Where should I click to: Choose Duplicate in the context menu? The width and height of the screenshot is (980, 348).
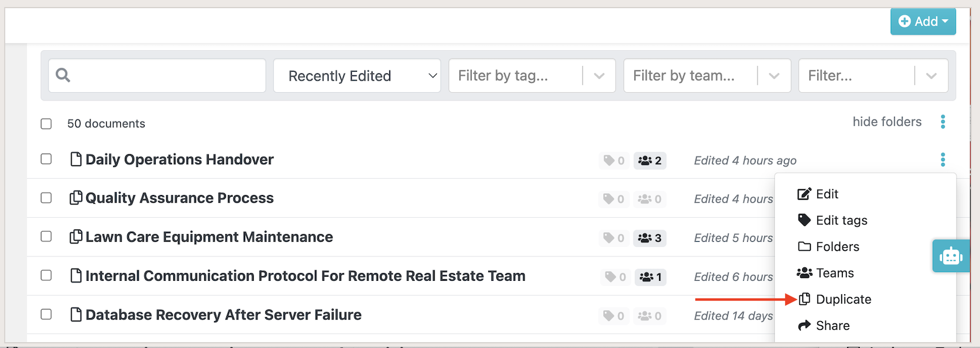click(835, 299)
